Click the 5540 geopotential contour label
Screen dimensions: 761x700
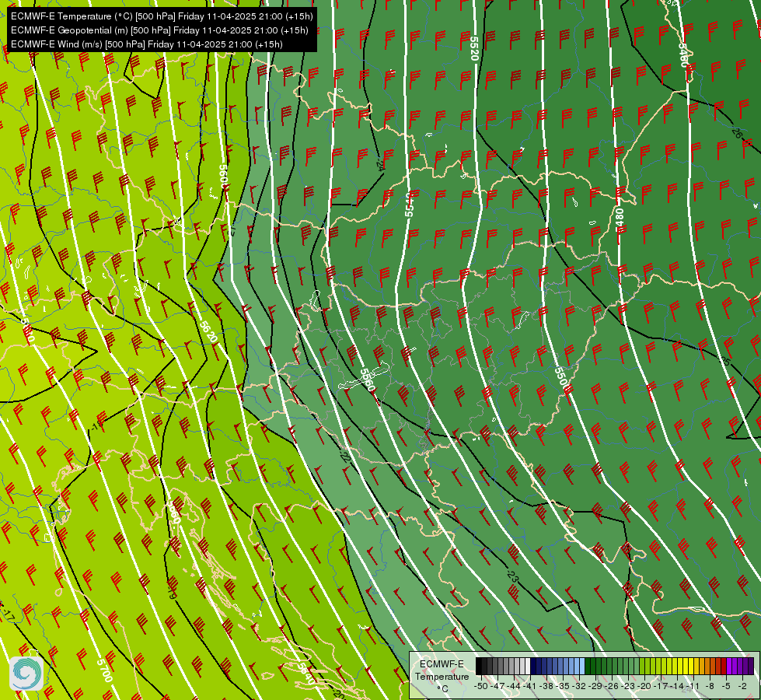[x=410, y=204]
